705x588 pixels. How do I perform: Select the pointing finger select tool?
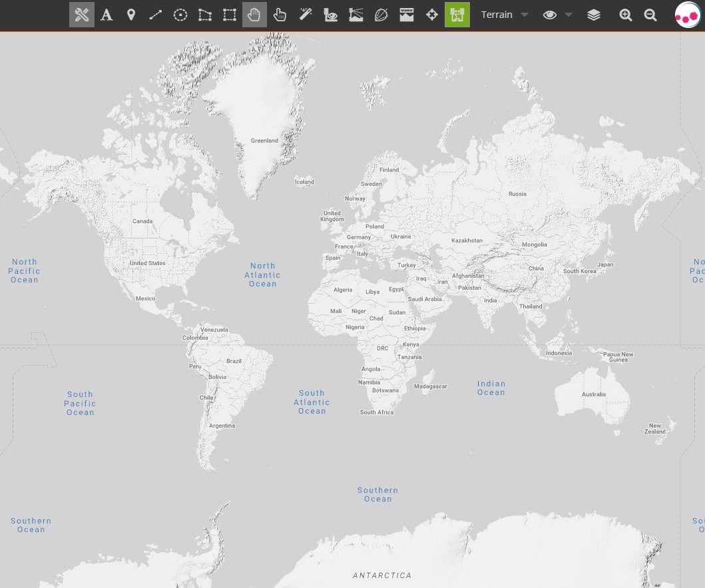click(280, 15)
